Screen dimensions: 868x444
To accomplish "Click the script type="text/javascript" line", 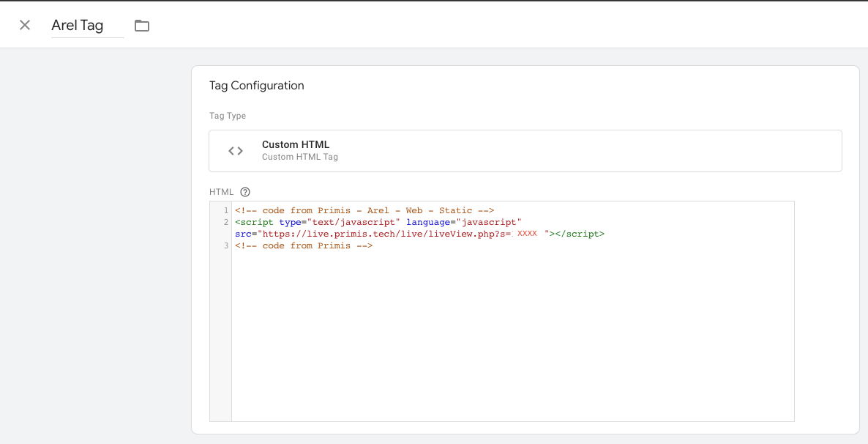I will tap(378, 222).
